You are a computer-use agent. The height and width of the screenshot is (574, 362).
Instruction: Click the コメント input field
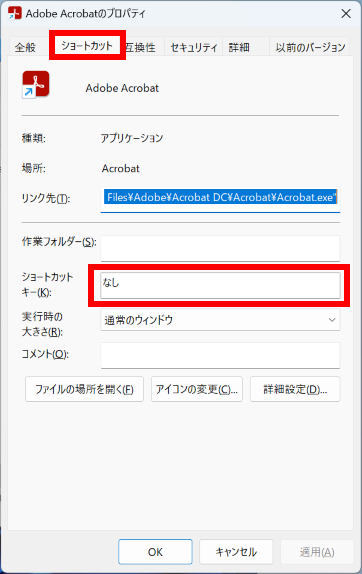click(220, 355)
